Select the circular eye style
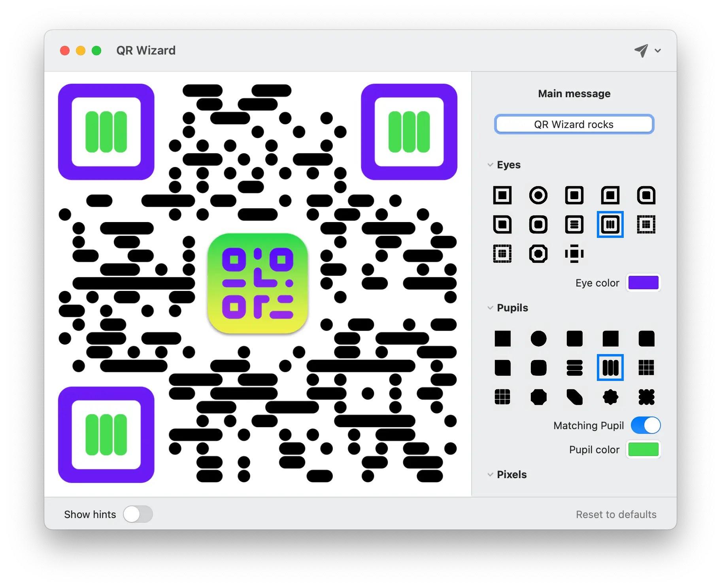 click(x=538, y=195)
